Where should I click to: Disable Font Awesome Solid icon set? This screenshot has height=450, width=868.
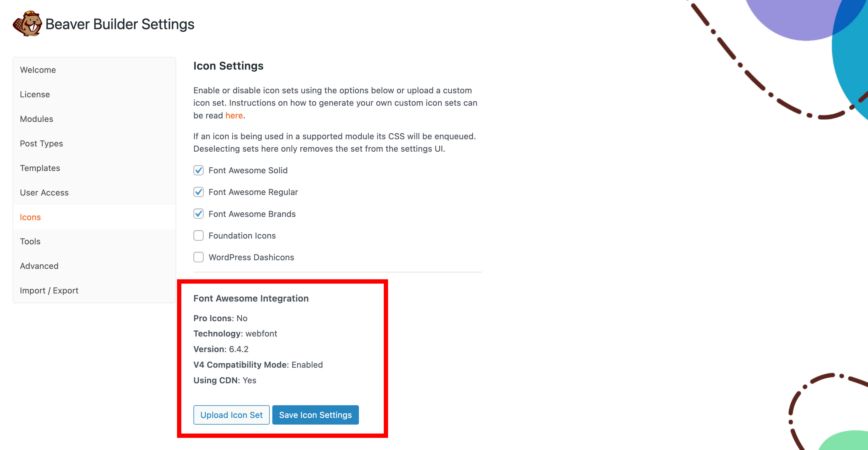tap(198, 170)
